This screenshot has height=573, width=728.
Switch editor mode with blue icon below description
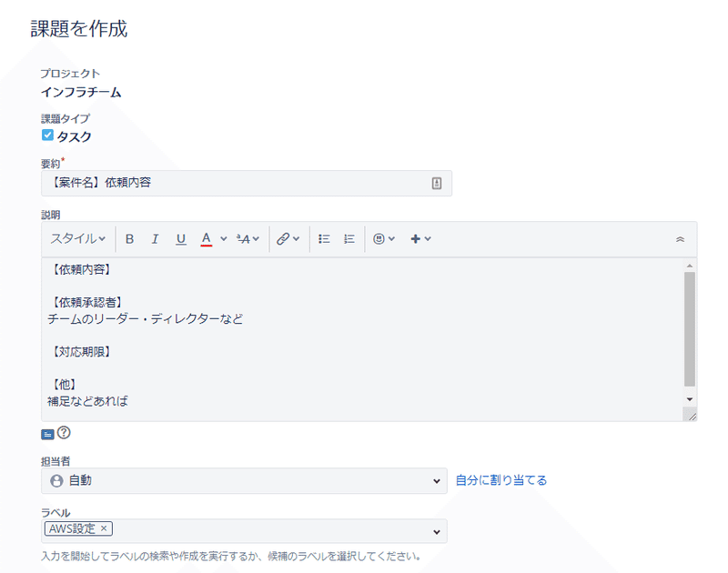click(47, 434)
